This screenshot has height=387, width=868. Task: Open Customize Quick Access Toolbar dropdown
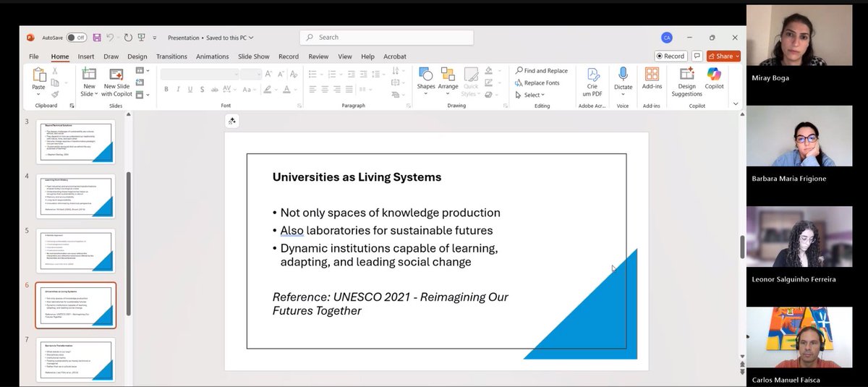(155, 38)
